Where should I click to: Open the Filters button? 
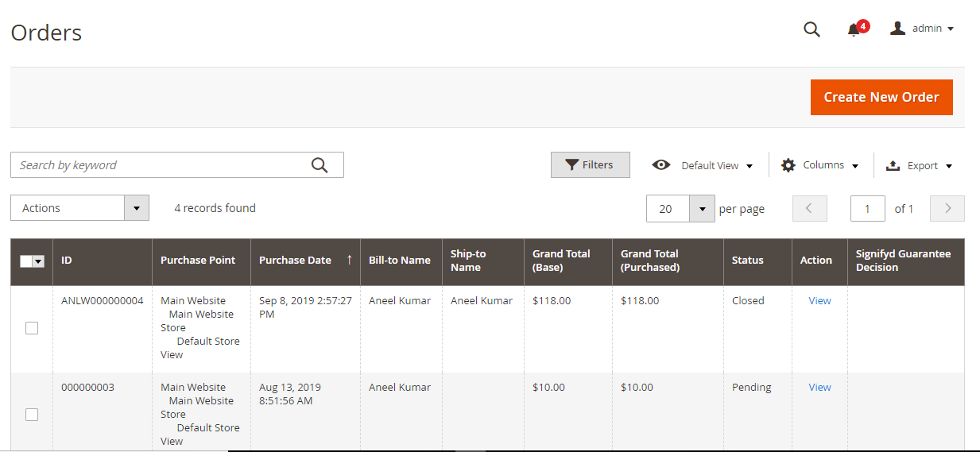pyautogui.click(x=591, y=165)
